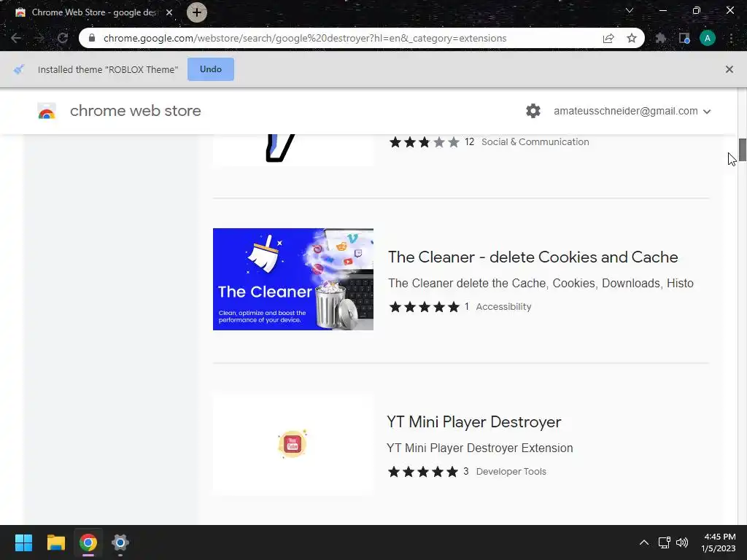
Task: Bookmark this page with the star icon
Action: [632, 38]
